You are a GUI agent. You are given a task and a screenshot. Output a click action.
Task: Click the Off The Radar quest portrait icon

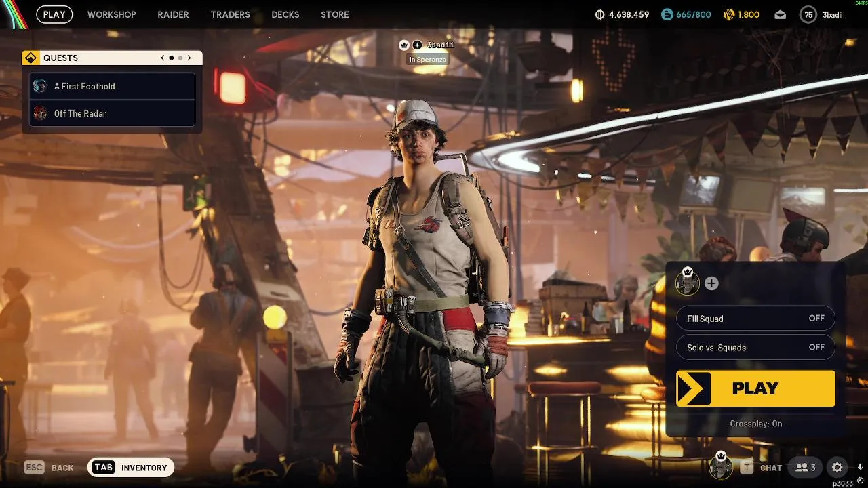pos(40,113)
